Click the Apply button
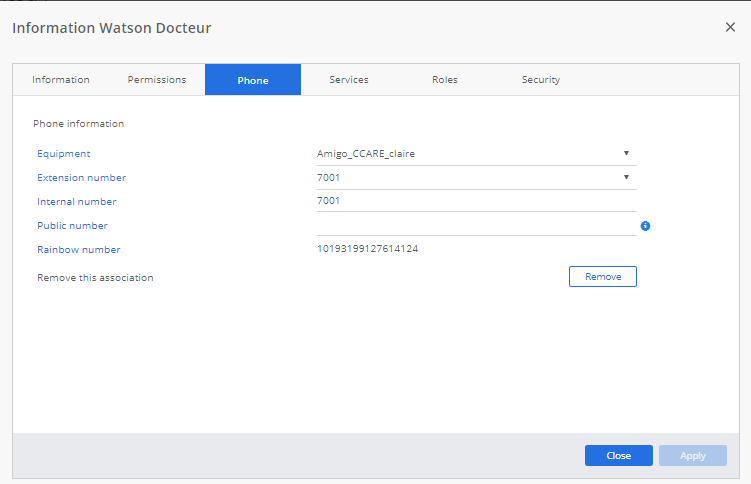Screen dimensions: 751x484 693,456
